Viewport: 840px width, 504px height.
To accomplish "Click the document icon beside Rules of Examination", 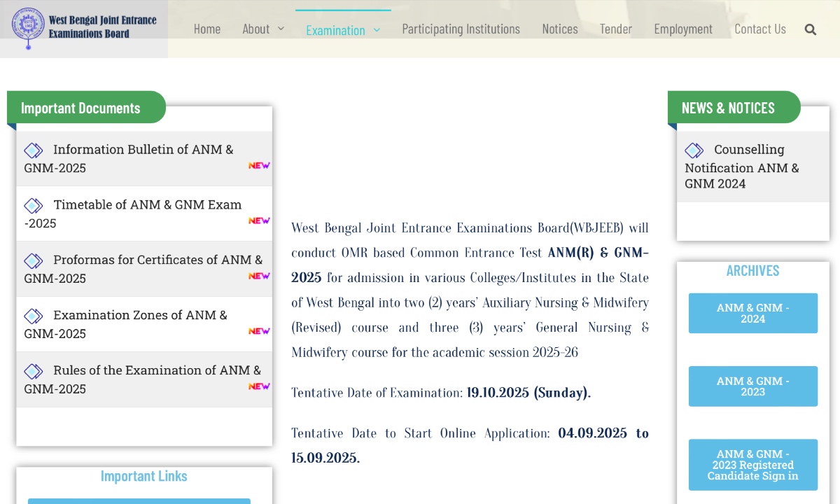I will [33, 372].
